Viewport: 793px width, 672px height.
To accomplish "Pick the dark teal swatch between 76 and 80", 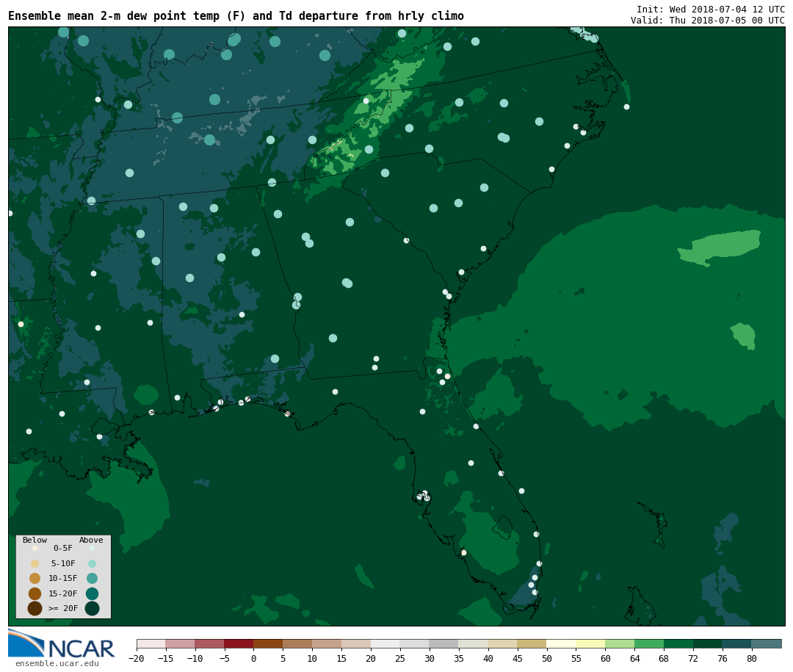I will pyautogui.click(x=738, y=643).
